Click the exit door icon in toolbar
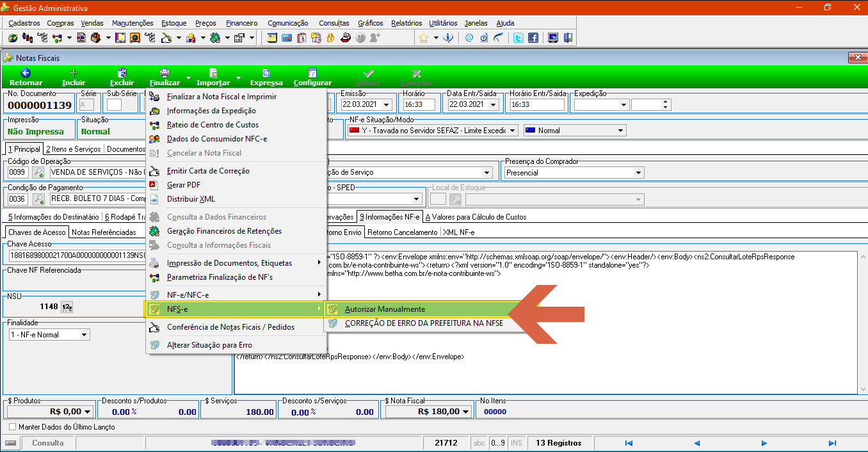Viewport: 868px width, 452px height. pyautogui.click(x=567, y=38)
